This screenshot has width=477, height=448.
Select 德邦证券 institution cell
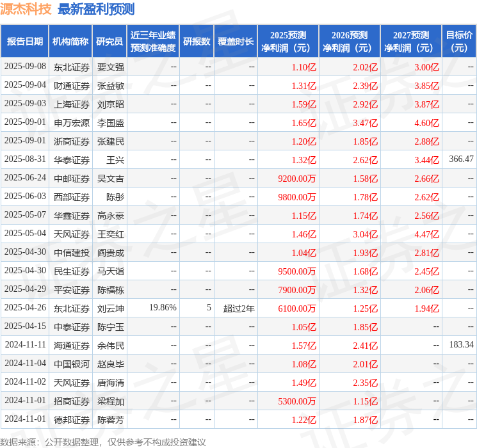(x=72, y=420)
